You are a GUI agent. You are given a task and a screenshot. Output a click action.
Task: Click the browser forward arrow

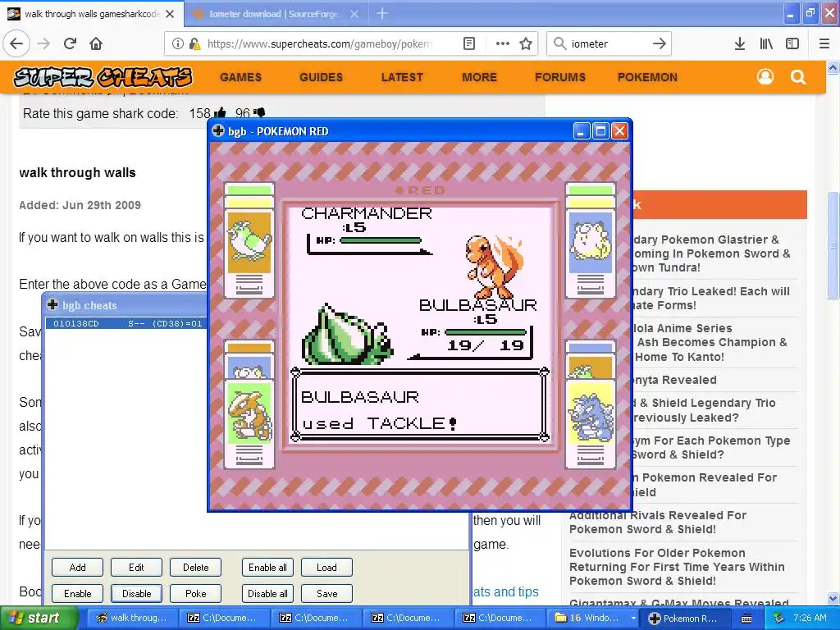[43, 43]
